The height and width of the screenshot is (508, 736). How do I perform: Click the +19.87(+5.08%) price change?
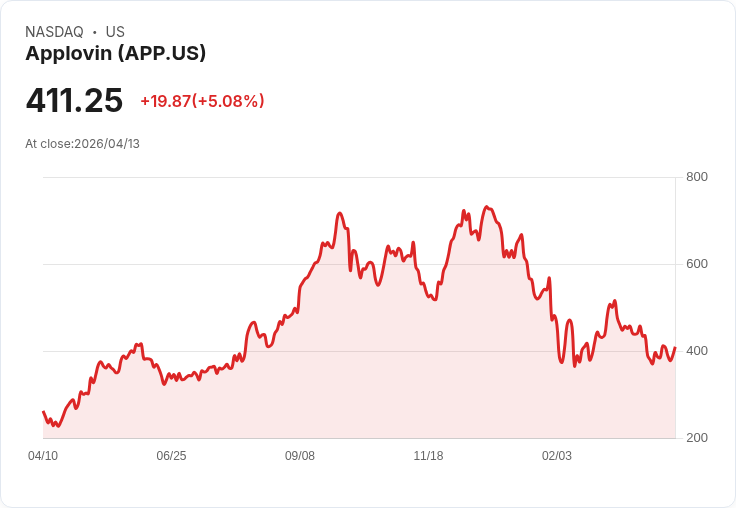point(202,101)
